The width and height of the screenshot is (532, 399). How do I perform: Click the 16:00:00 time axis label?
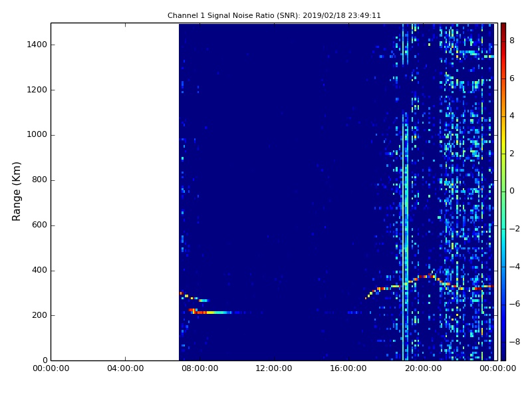pyautogui.click(x=348, y=368)
